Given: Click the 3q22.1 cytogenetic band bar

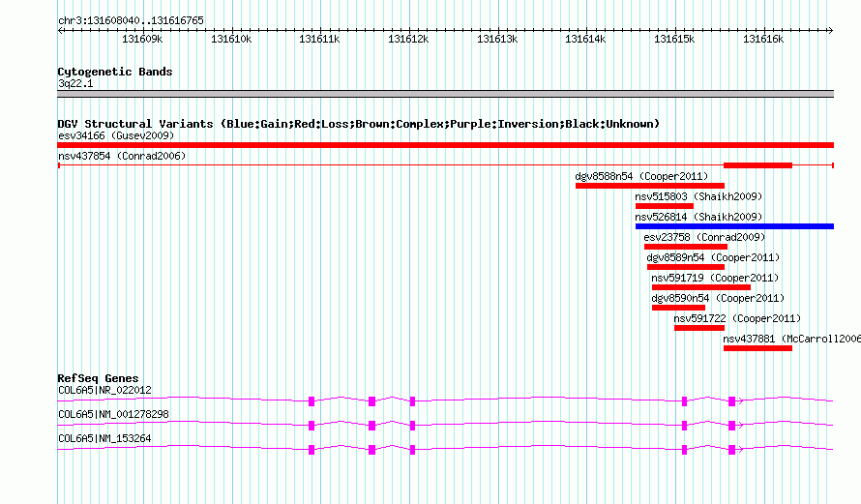Looking at the screenshot, I should (x=445, y=94).
